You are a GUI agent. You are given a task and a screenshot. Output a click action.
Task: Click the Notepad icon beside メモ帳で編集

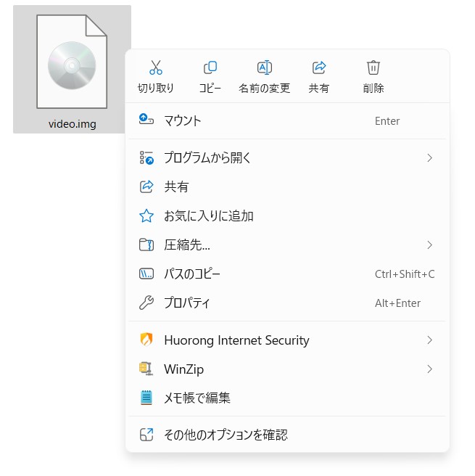click(x=146, y=398)
